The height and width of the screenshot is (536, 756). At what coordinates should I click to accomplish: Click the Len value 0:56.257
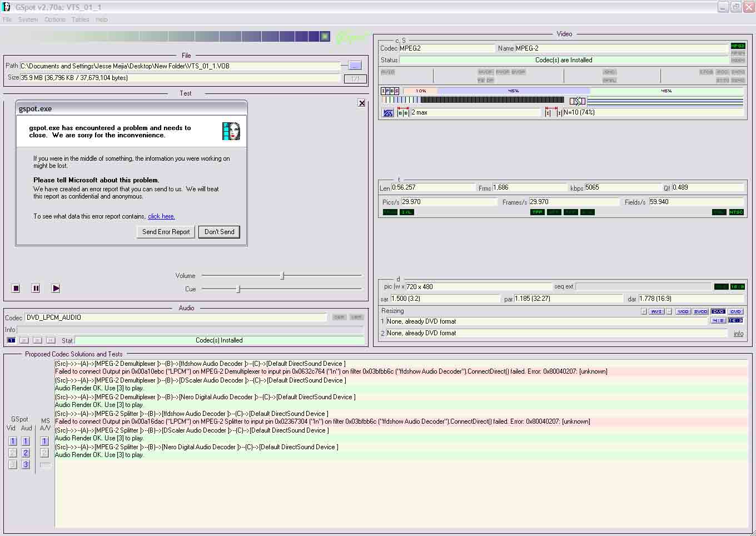click(433, 187)
